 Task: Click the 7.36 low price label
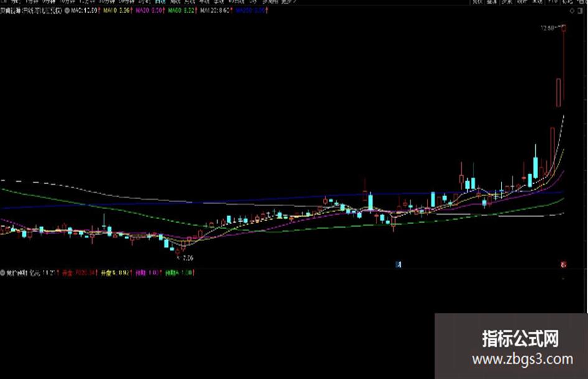pos(187,258)
